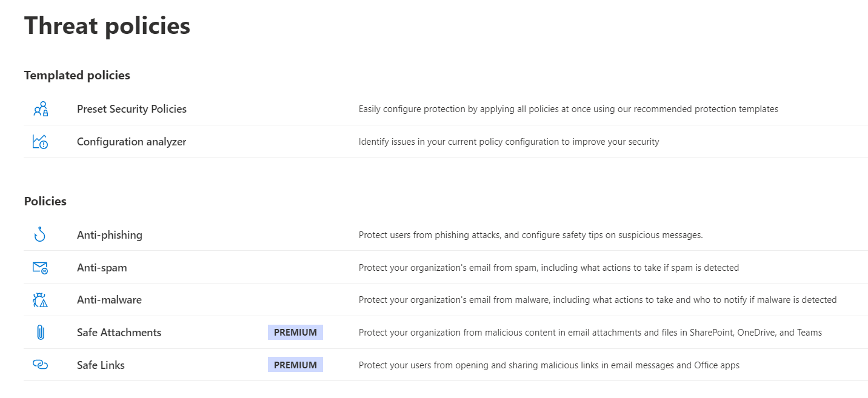Click the Preset Security Policies people-lock icon
The height and width of the screenshot is (398, 868).
pos(41,110)
